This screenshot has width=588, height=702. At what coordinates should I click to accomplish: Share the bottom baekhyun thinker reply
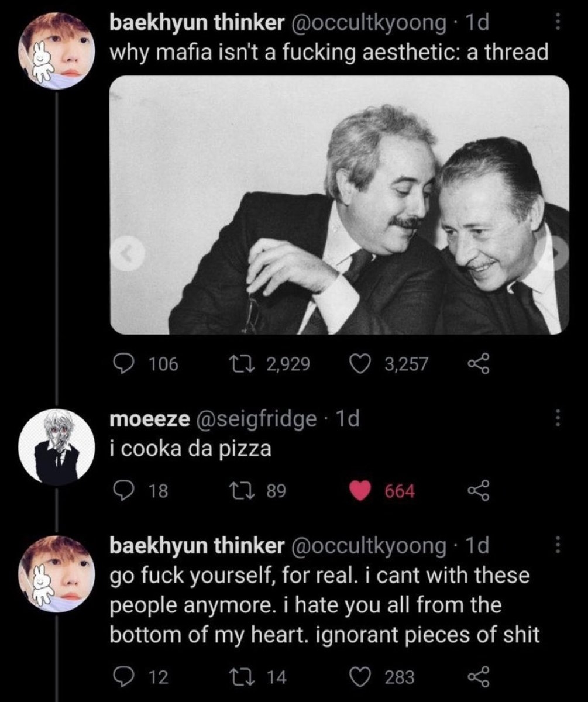pos(477,677)
